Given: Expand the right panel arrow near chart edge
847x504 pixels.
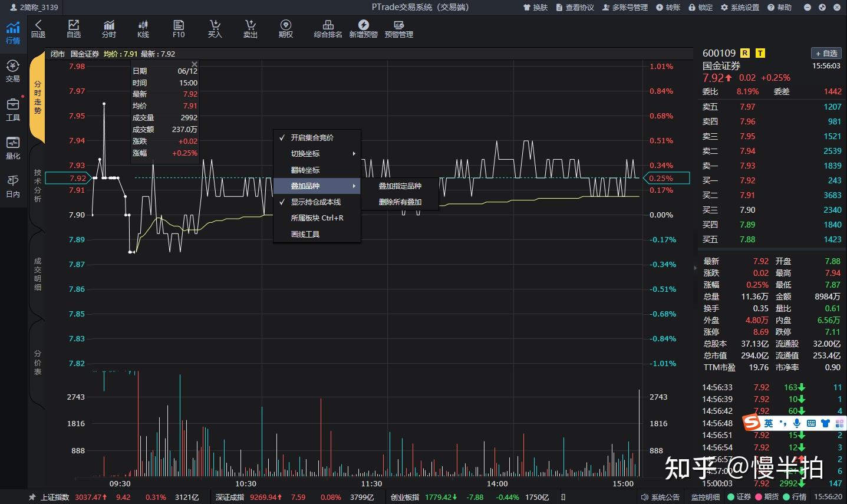Looking at the screenshot, I should pos(695,267).
